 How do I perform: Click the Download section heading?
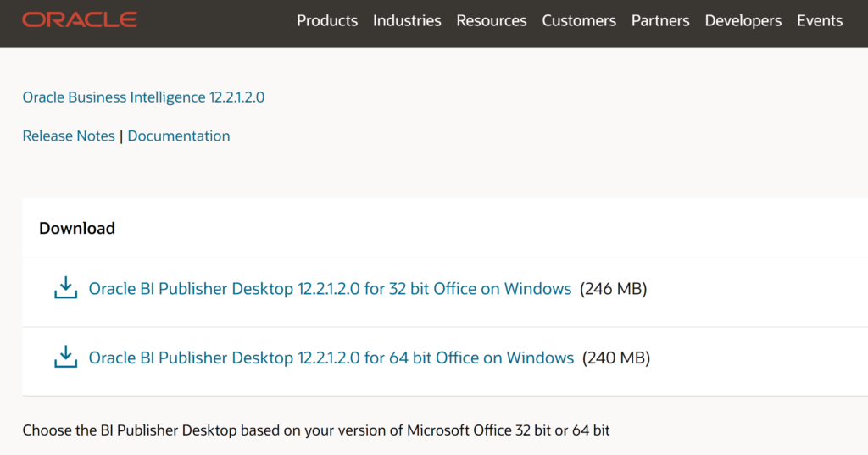(x=77, y=228)
